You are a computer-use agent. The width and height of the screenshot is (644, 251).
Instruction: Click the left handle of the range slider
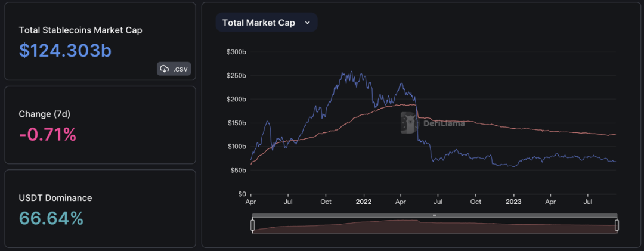tap(252, 225)
